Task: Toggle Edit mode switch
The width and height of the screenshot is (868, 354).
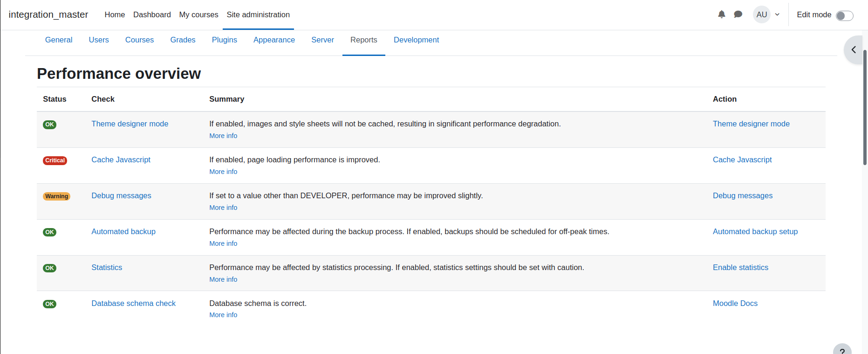Action: [844, 16]
